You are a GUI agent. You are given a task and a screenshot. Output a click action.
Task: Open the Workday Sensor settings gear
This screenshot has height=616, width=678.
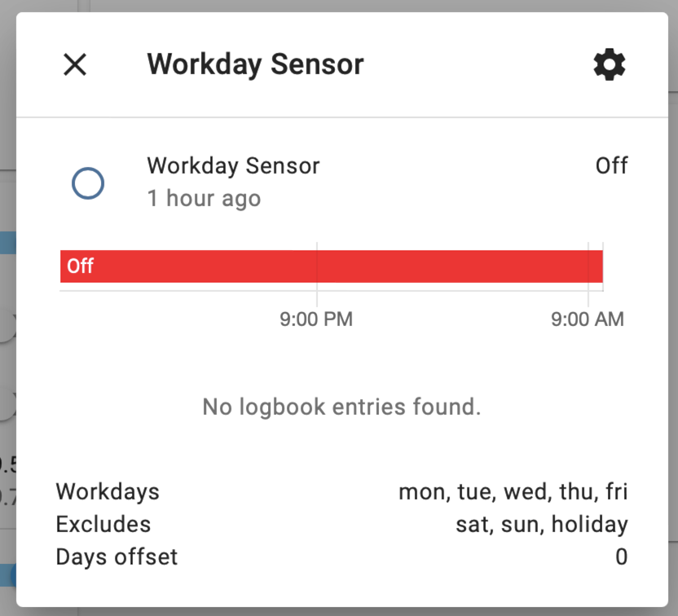tap(610, 64)
